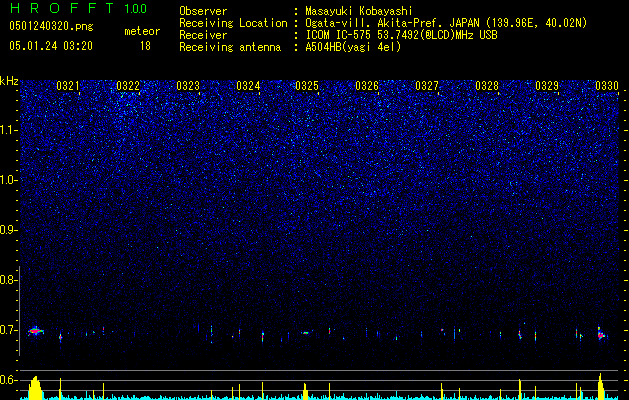Click the kHz axis unit label
629x400 pixels.
(9, 81)
